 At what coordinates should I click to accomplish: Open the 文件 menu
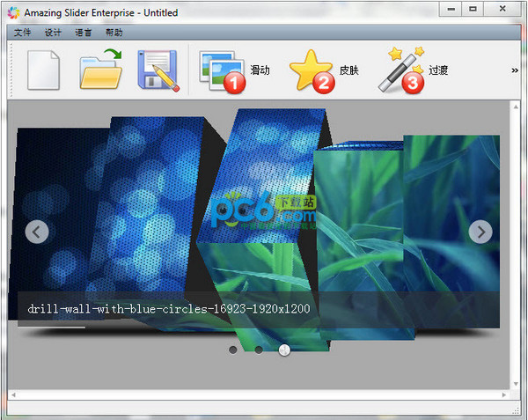pyautogui.click(x=22, y=33)
